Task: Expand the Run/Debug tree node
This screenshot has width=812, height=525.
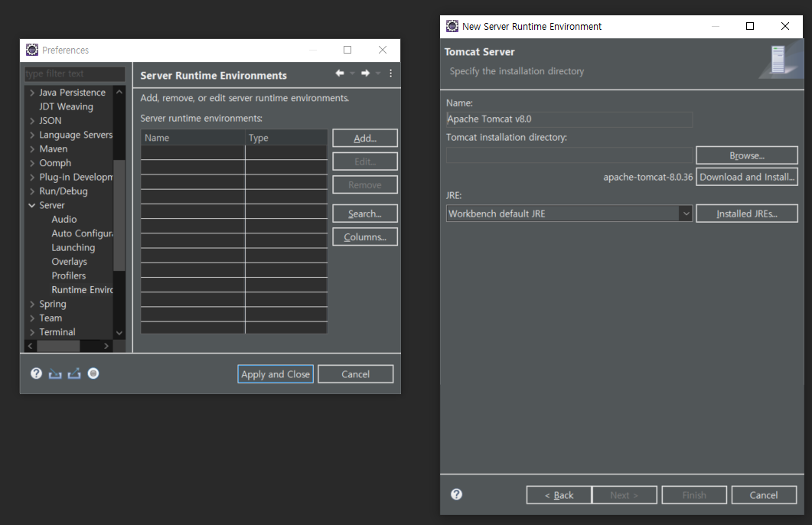Action: (32, 191)
